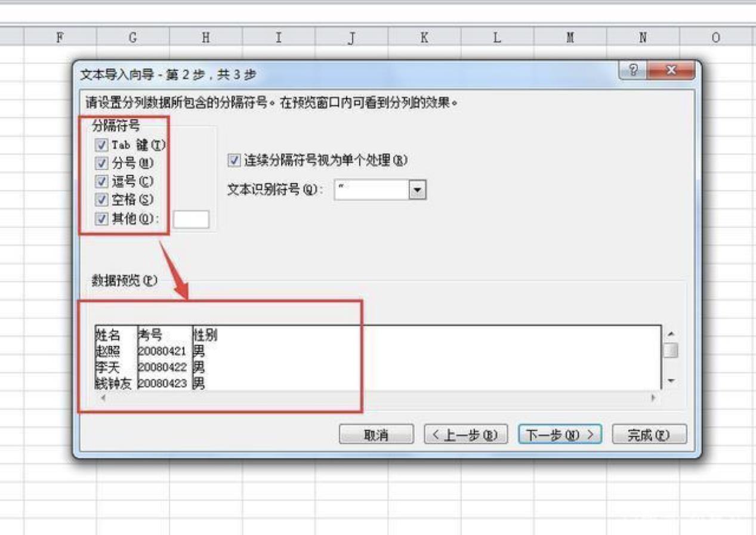Toggle the 分号 delimiter checkbox
The image size is (756, 535).
[x=101, y=163]
